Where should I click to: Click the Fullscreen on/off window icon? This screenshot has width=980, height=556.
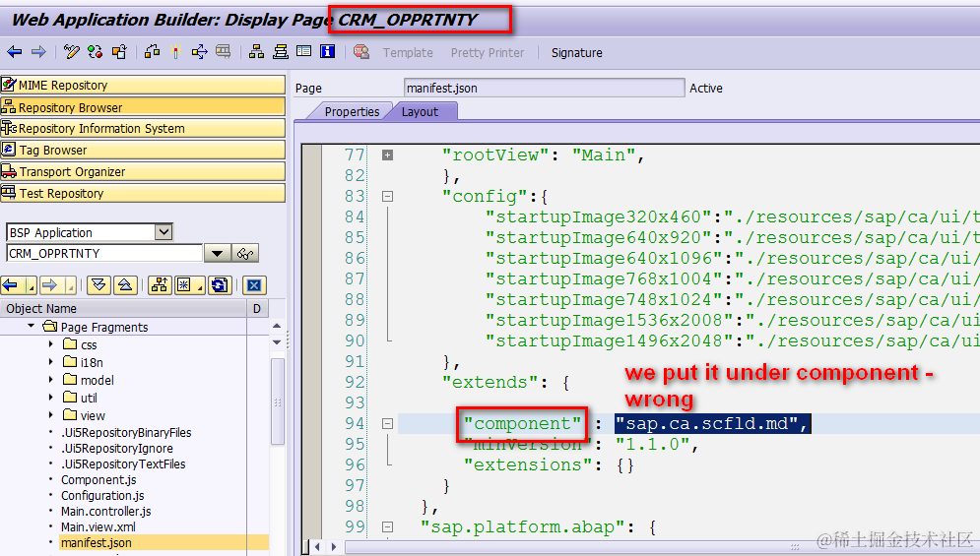pos(303,52)
